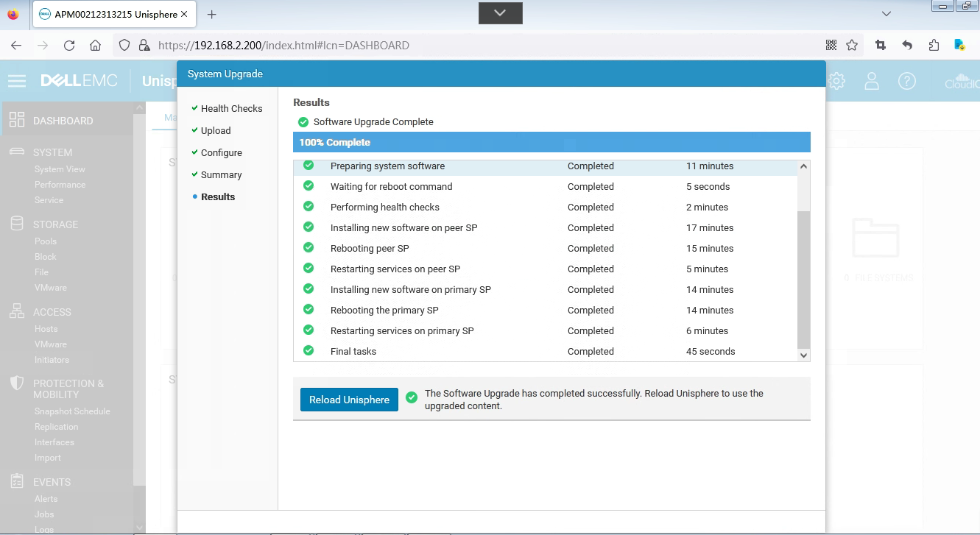Open Hosts under Access
Viewport: 980px width, 535px height.
pos(46,329)
